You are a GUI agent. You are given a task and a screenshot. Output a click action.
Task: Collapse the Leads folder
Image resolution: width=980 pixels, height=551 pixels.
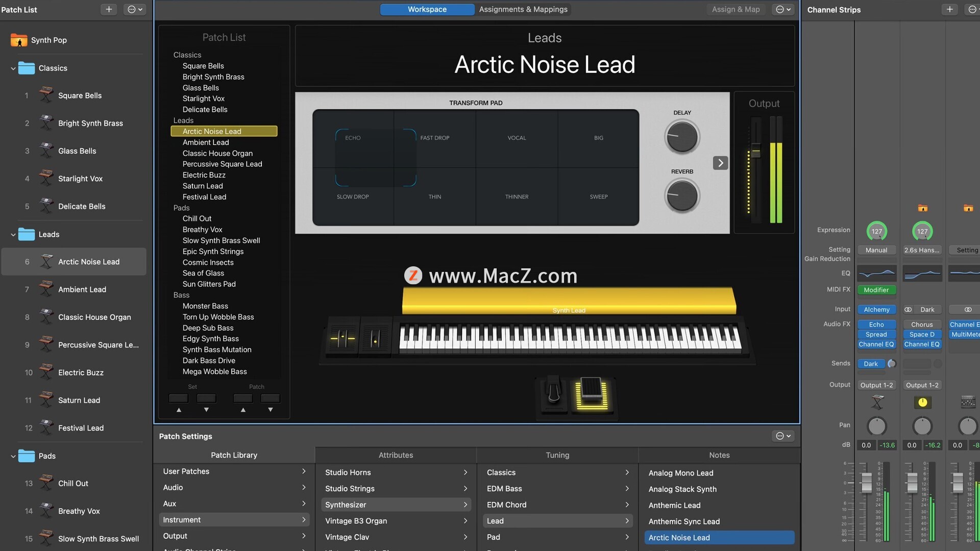(13, 235)
